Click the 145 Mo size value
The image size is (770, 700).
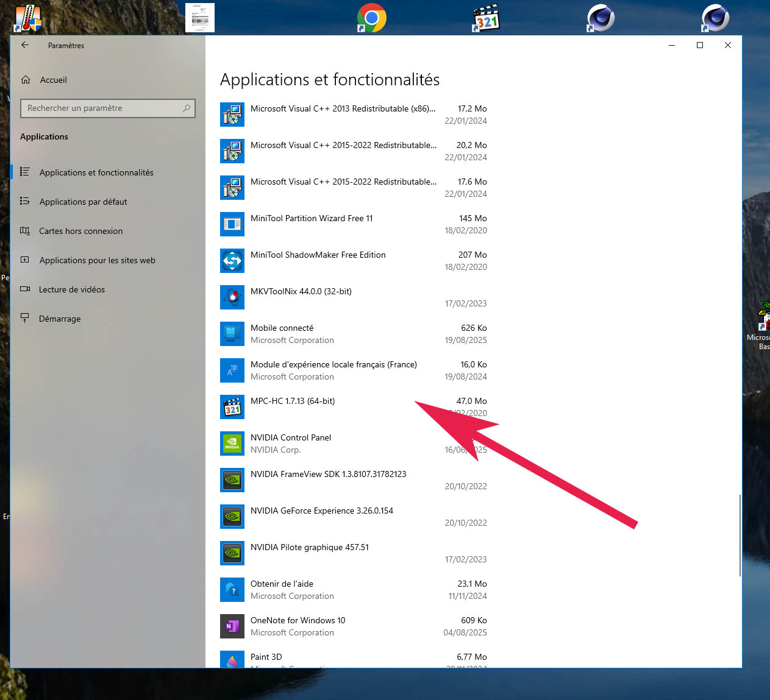(473, 218)
